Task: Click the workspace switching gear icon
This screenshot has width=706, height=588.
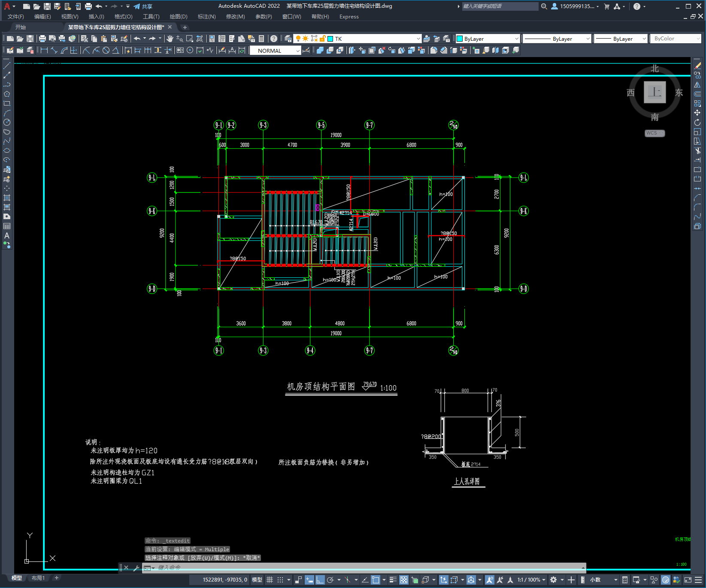Action: point(553,580)
